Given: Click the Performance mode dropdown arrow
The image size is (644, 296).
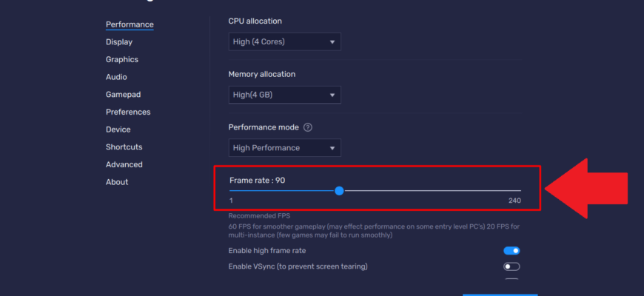Looking at the screenshot, I should click(x=332, y=148).
